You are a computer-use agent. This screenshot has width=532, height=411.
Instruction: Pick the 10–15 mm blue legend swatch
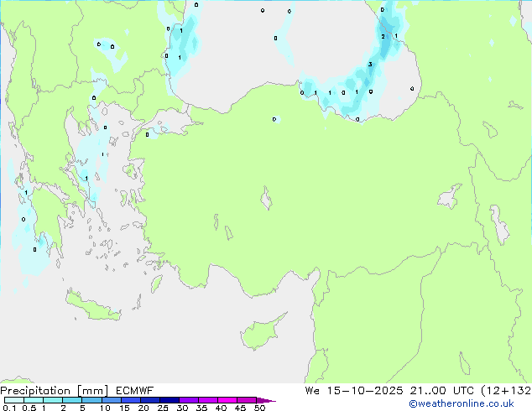click(x=111, y=400)
